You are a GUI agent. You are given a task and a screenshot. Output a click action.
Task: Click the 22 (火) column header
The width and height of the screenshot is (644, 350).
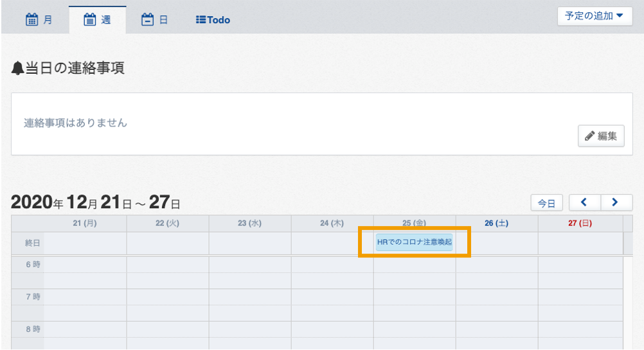168,223
